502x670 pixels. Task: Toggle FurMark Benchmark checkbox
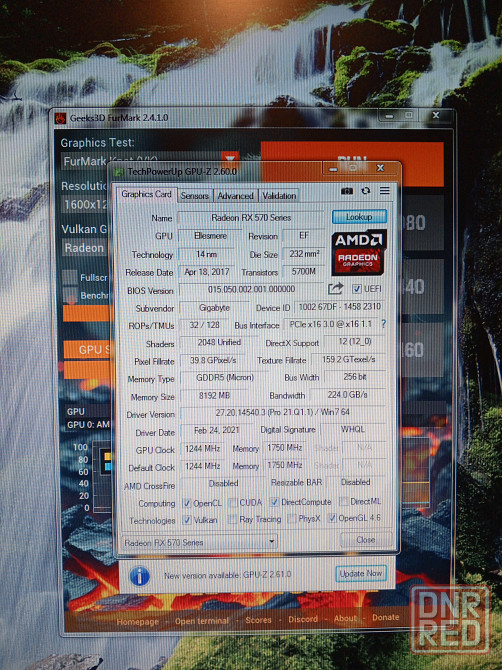click(70, 295)
